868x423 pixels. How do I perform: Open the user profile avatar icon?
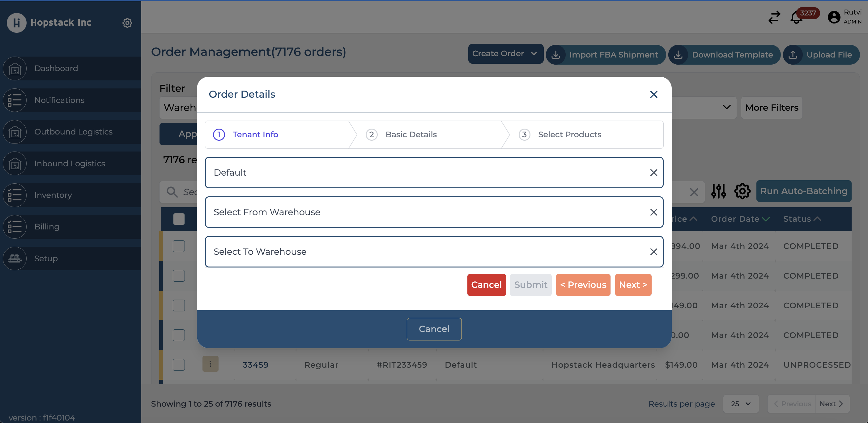coord(834,17)
